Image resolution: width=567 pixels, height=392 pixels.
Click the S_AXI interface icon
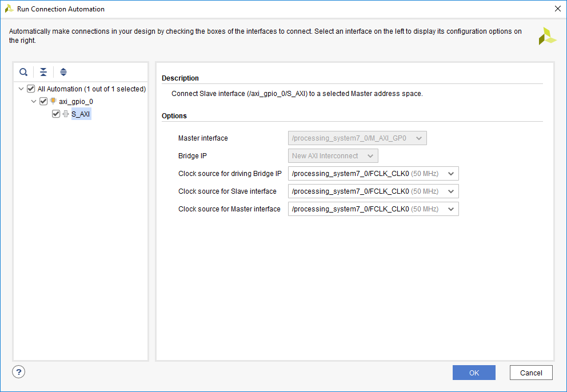click(x=66, y=114)
